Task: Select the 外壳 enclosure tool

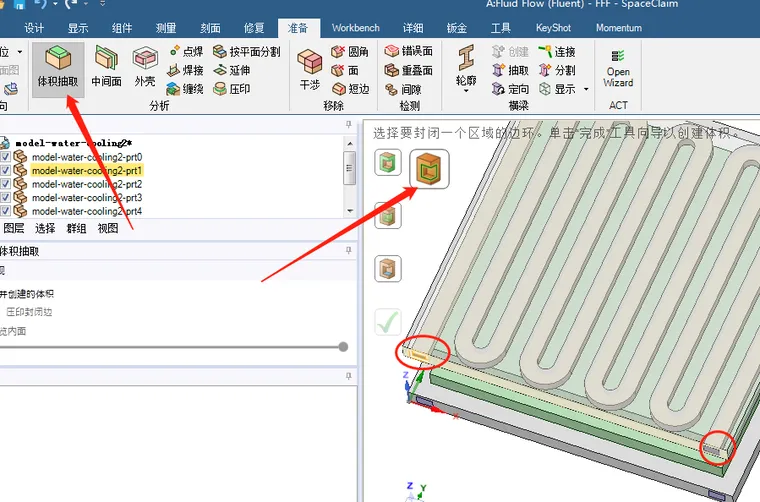Action: [x=145, y=67]
